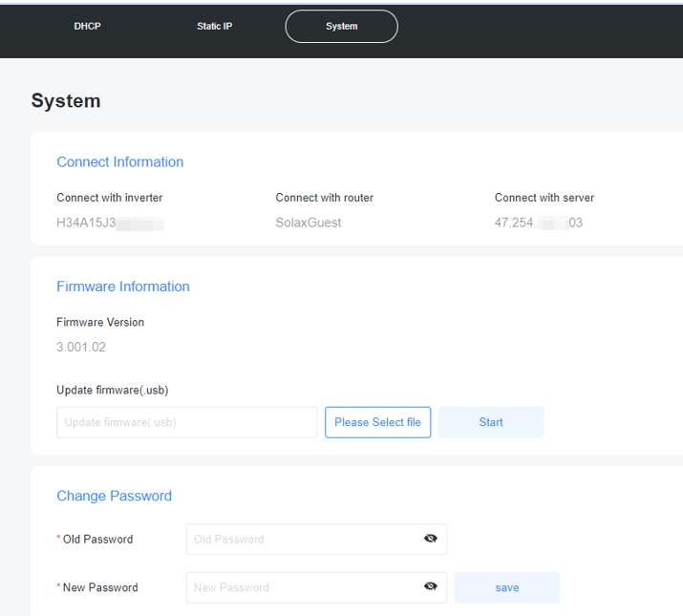Click the Please Select file button
The height and width of the screenshot is (616, 683).
(377, 422)
